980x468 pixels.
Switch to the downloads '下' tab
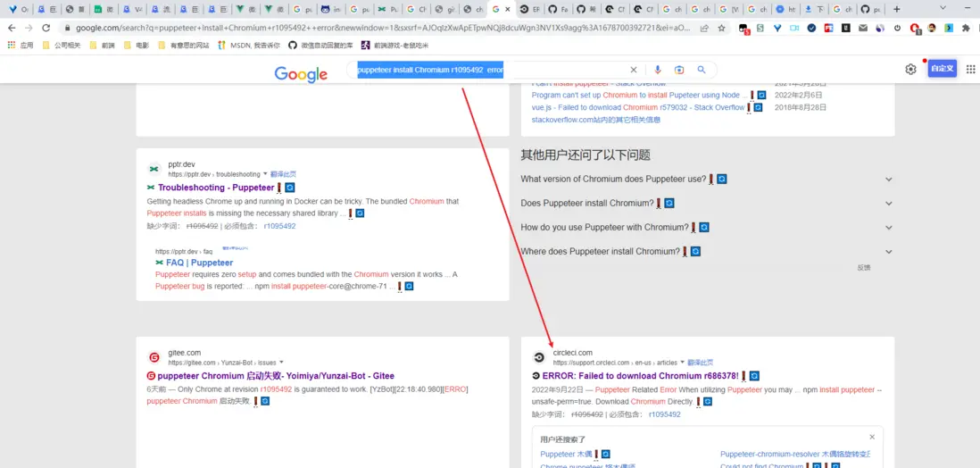[812, 10]
